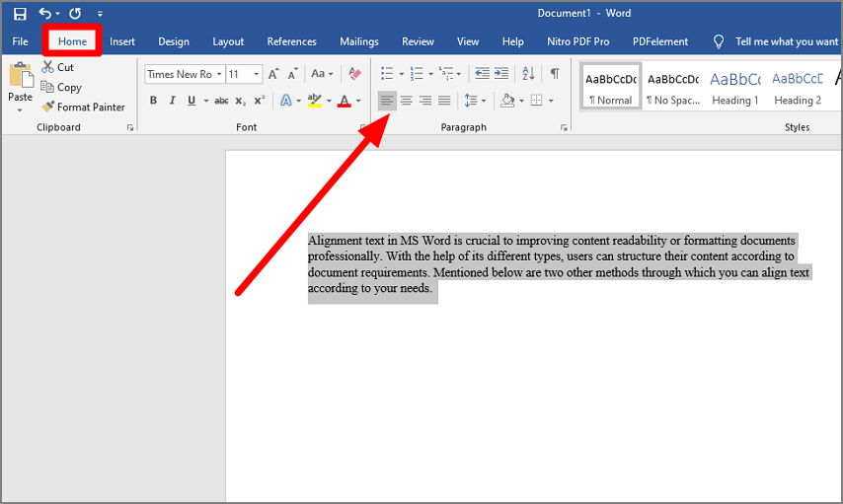Undo the last action
The height and width of the screenshot is (504, 843).
pyautogui.click(x=45, y=14)
